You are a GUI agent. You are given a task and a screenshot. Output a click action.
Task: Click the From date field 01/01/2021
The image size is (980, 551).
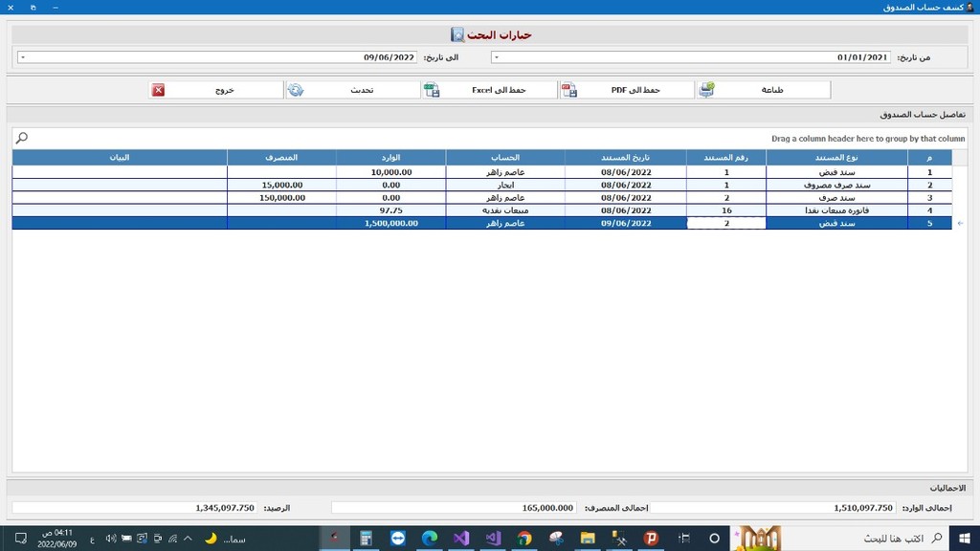tap(691, 57)
